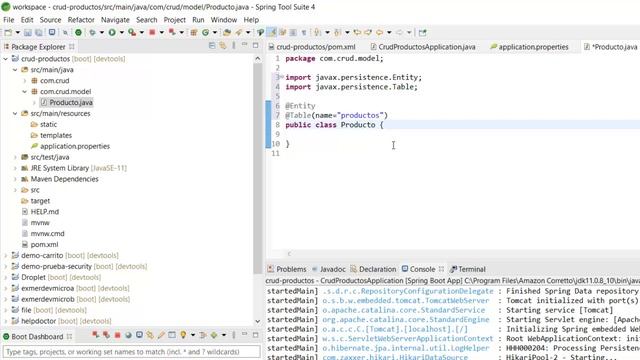Open the Navigate menu

(x=115, y=20)
